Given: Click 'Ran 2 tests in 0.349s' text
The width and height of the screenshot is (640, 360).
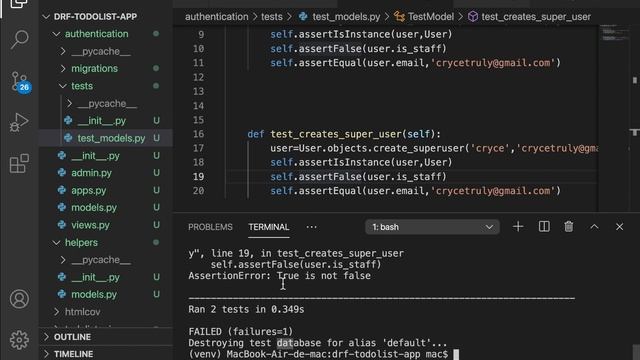Looking at the screenshot, I should [246, 309].
